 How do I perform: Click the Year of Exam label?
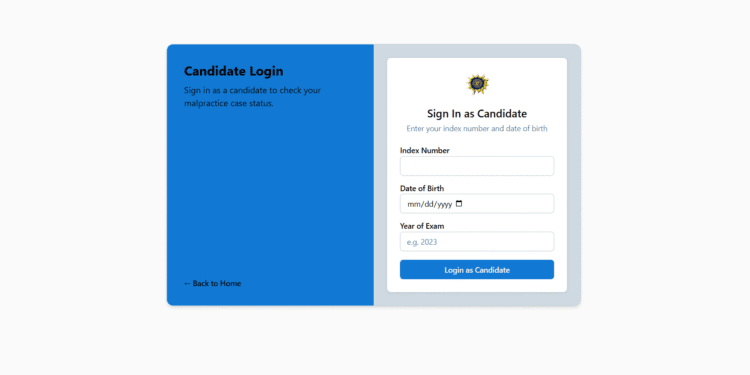[x=422, y=226]
